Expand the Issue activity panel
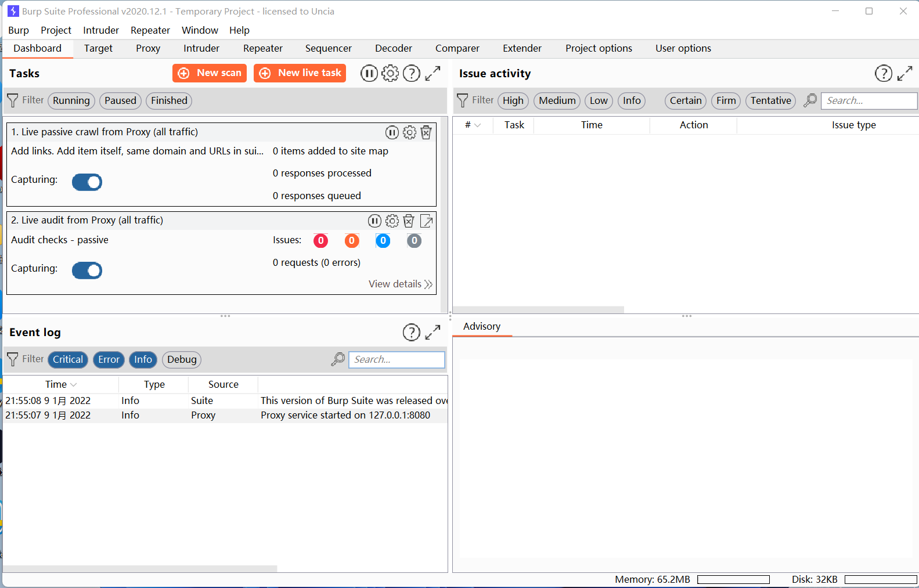The width and height of the screenshot is (919, 588). [x=905, y=73]
